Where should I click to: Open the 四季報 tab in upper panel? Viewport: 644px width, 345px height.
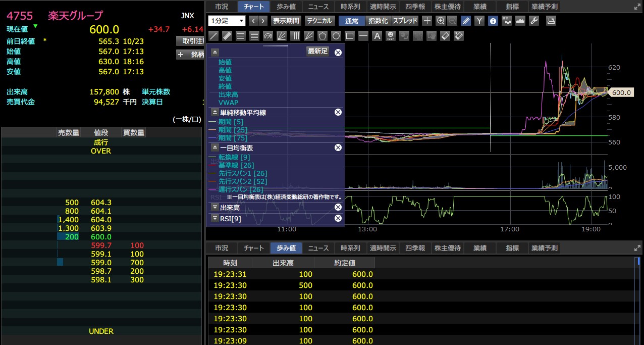coord(415,7)
